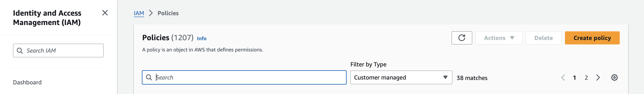
Task: Open Dashboard in the sidebar
Action: click(27, 82)
